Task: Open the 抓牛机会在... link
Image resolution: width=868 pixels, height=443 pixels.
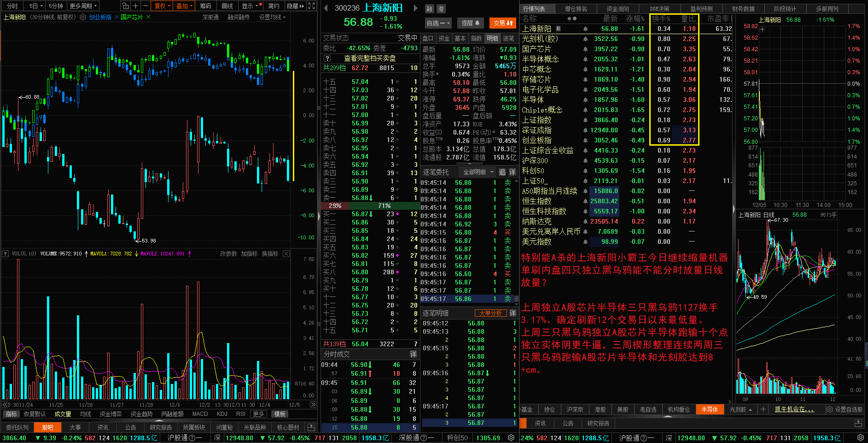Action: (794, 409)
